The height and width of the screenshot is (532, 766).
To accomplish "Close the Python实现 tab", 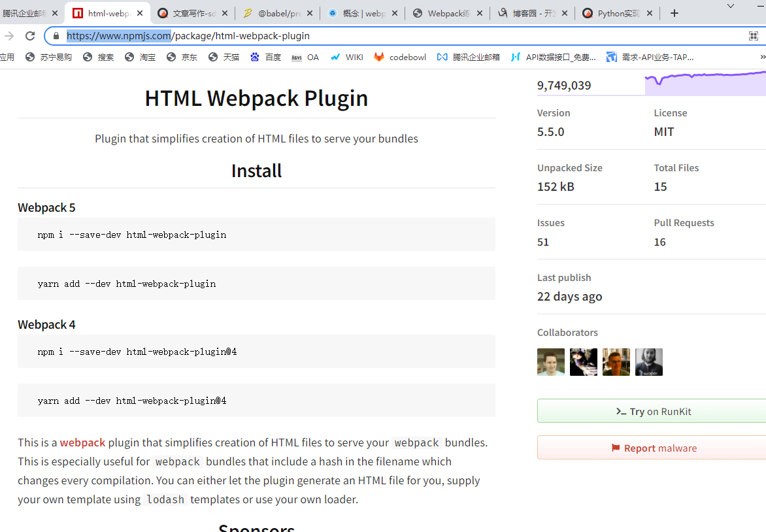I will point(650,13).
